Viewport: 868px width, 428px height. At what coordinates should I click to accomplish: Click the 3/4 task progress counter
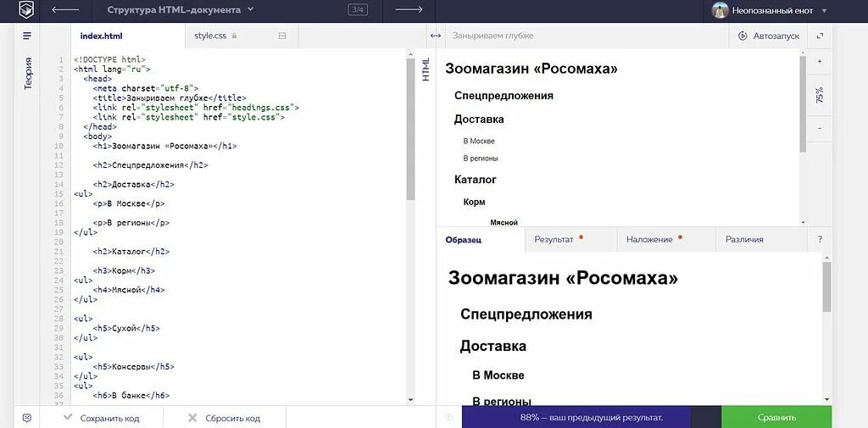click(x=357, y=9)
